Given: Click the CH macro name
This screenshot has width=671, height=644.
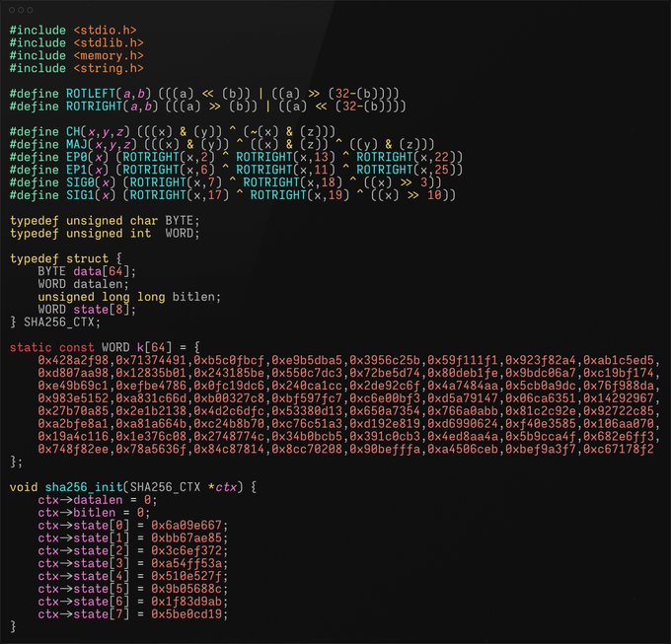Looking at the screenshot, I should coord(73,132).
